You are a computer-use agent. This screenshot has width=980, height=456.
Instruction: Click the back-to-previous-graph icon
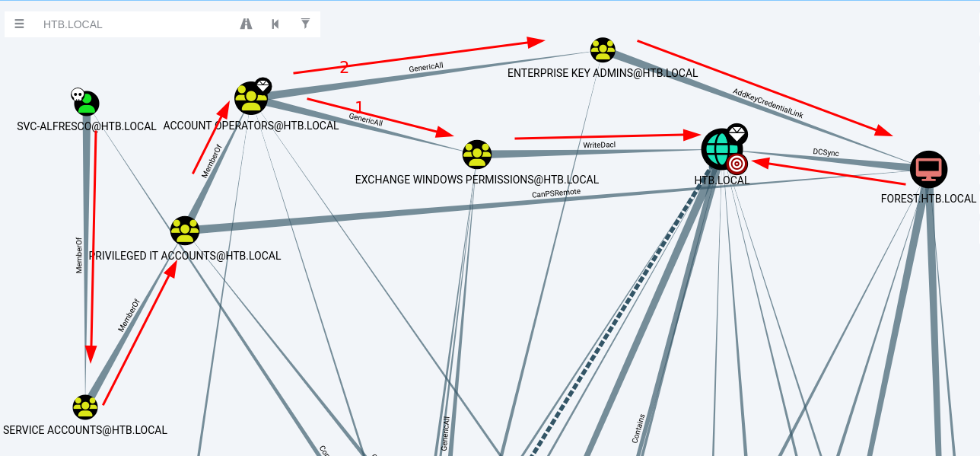pos(275,24)
